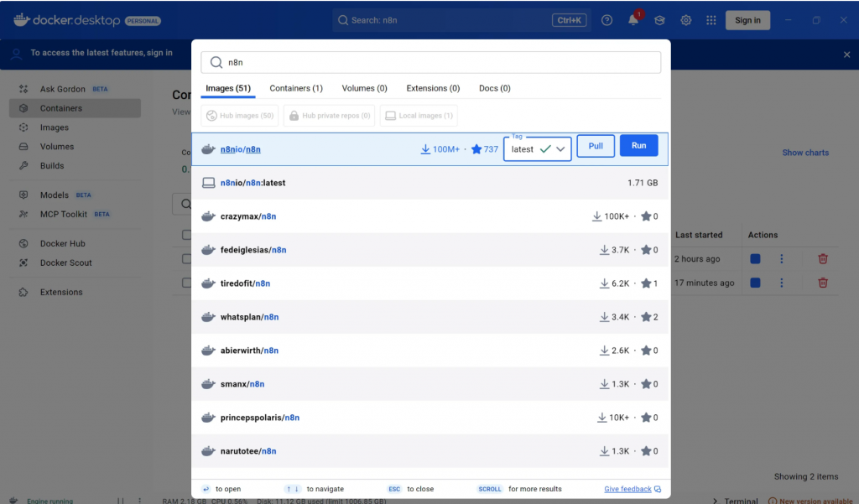Click the Show charts link

point(805,153)
